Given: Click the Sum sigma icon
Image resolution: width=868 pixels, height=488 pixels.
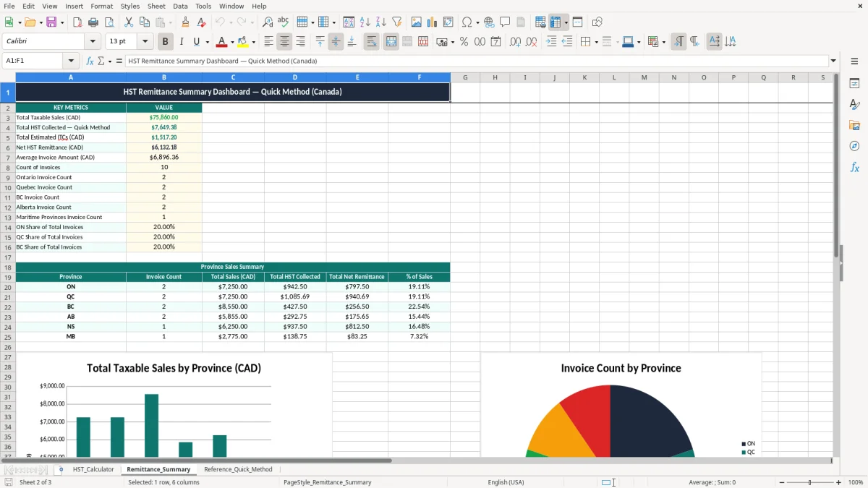Looking at the screenshot, I should 101,61.
